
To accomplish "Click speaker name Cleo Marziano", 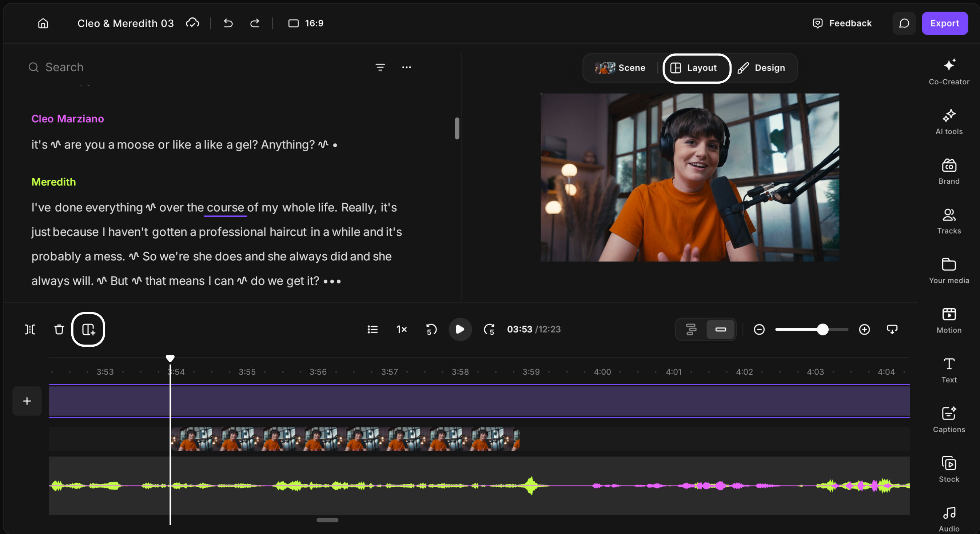I will coord(68,119).
